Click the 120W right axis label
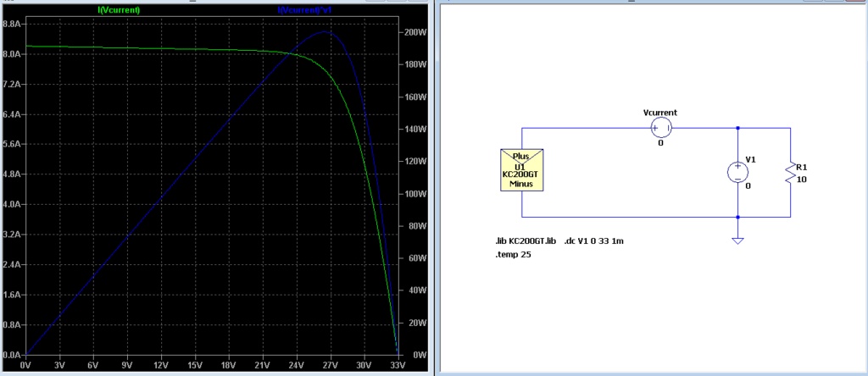This screenshot has height=376, width=868. (x=415, y=162)
